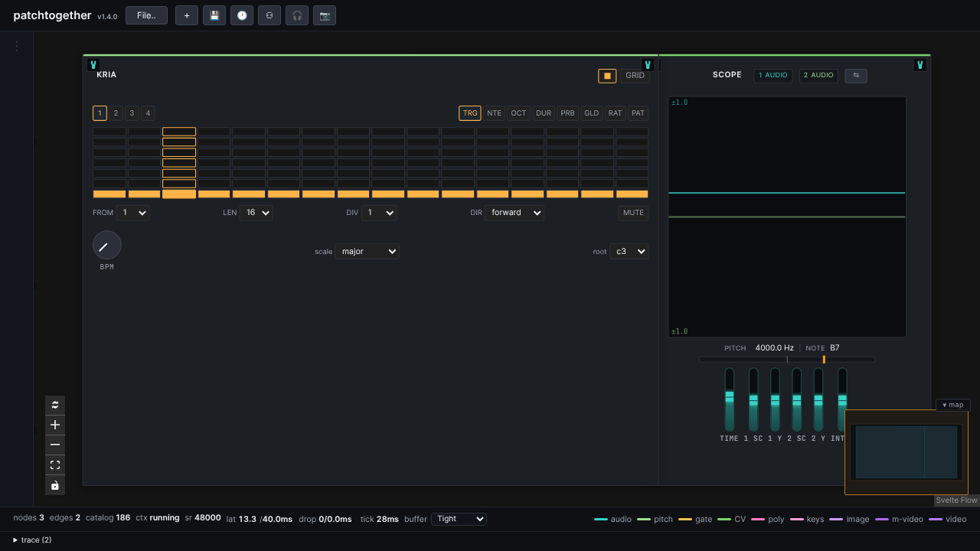Screen dimensions: 980x551
Task: Click the SCOPE waveform display
Action: click(787, 217)
